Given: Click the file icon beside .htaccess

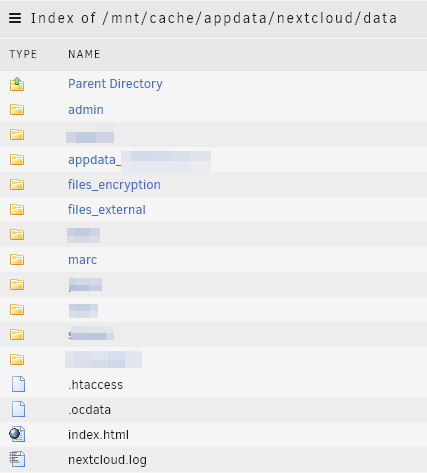Looking at the screenshot, I should click(x=18, y=384).
